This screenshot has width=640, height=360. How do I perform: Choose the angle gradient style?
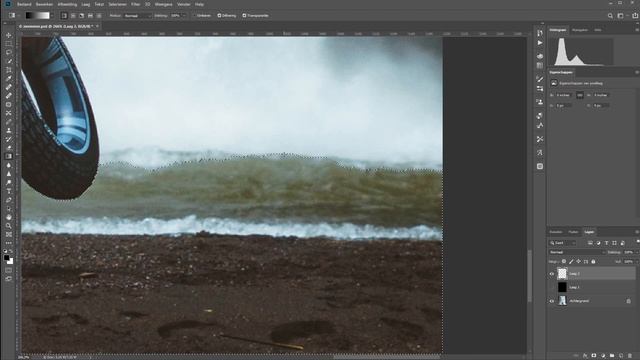[82, 16]
